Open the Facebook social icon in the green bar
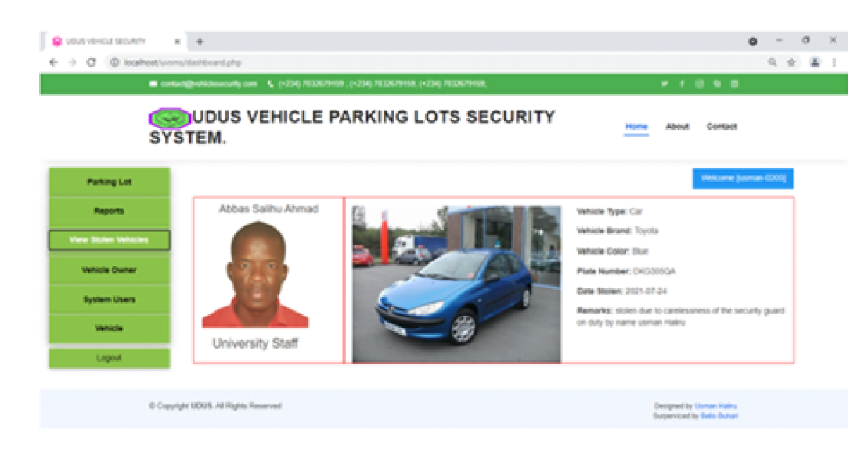This screenshot has width=868, height=456. pos(682,84)
